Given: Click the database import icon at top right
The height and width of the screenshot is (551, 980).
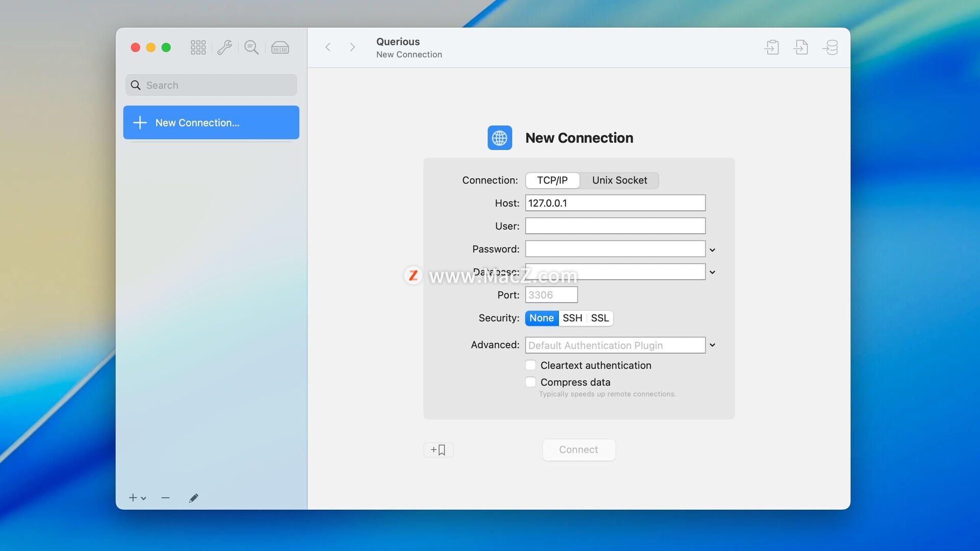Looking at the screenshot, I should coord(830,47).
